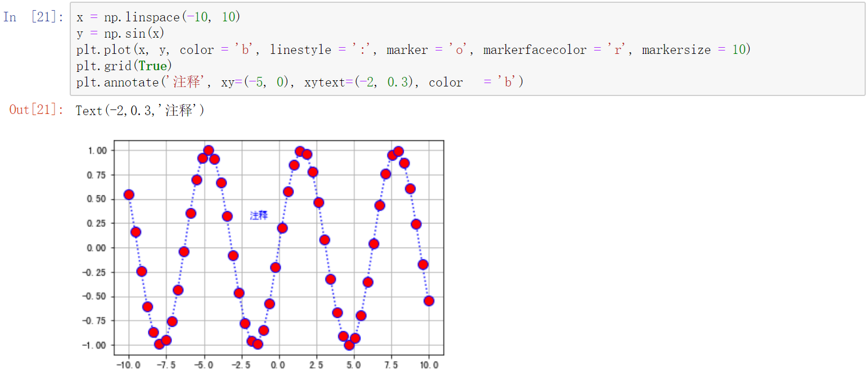Select the blue 注释 annotation on the plot
This screenshot has width=868, height=370.
click(x=259, y=215)
